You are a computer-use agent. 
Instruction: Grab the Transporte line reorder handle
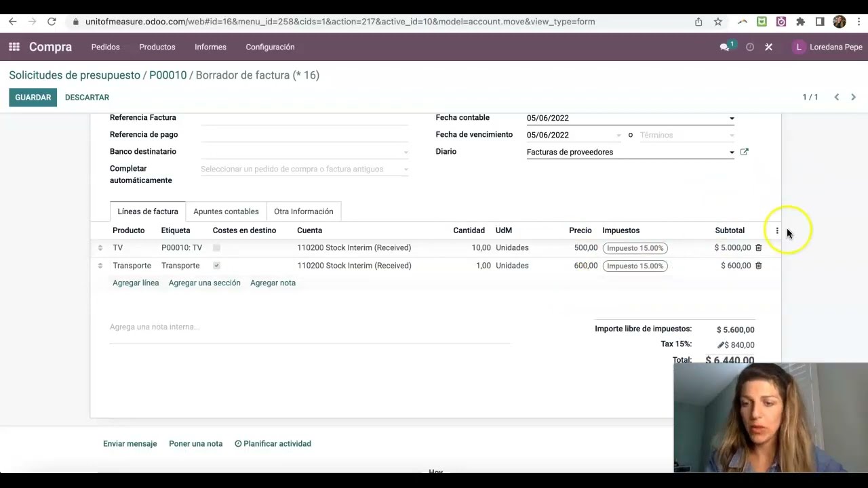(100, 266)
